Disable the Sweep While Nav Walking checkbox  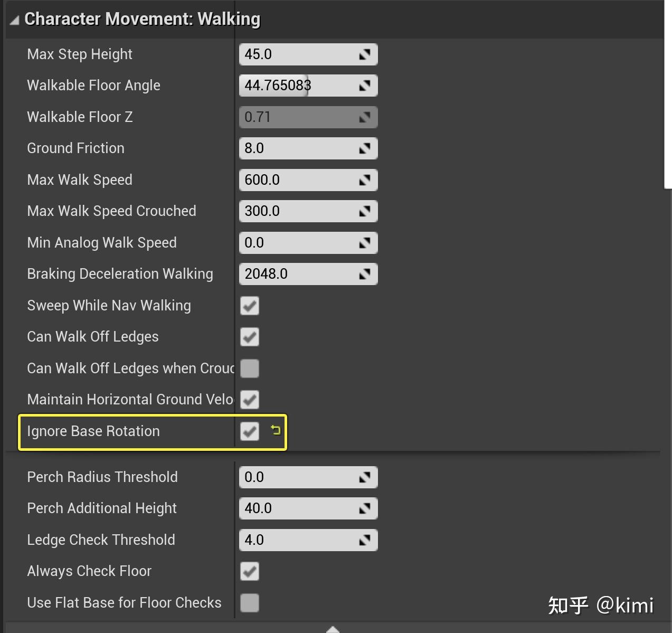click(249, 306)
